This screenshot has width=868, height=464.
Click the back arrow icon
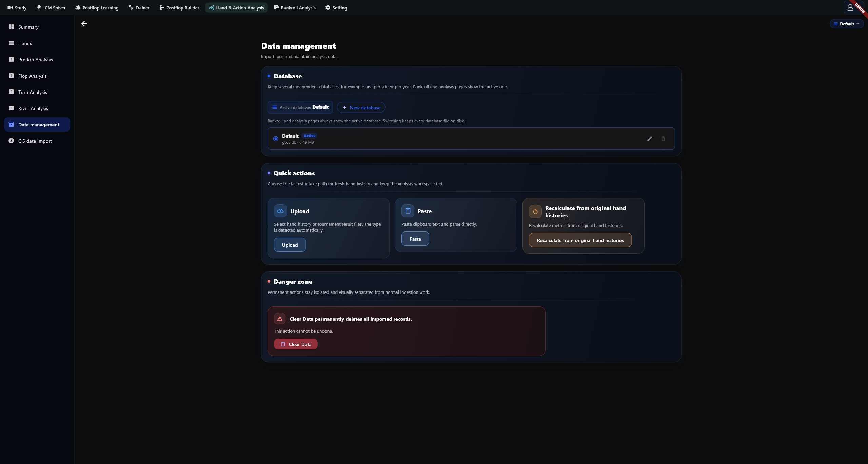84,24
